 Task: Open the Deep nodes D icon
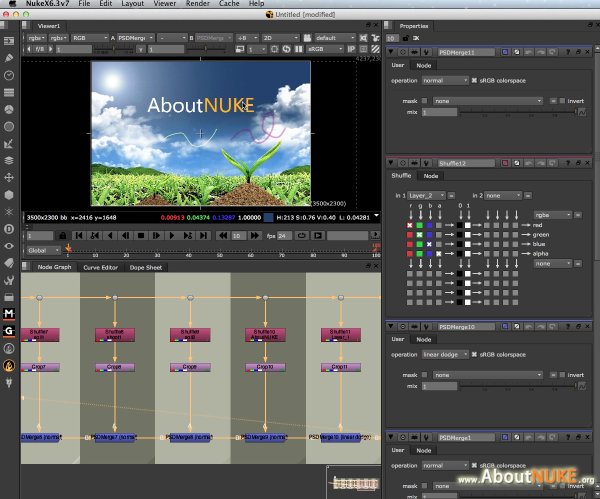9,229
